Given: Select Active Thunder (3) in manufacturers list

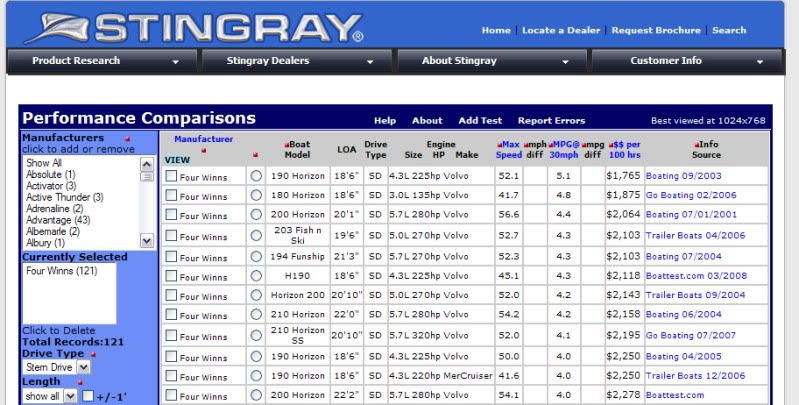Looking at the screenshot, I should point(65,197).
